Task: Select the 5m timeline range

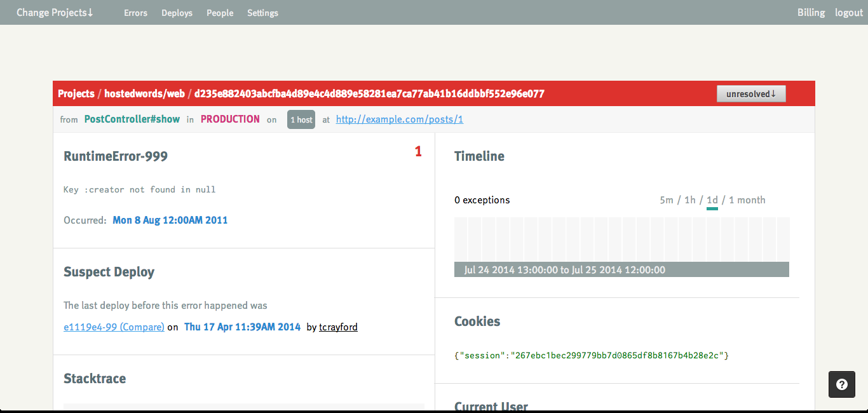Action: 666,200
